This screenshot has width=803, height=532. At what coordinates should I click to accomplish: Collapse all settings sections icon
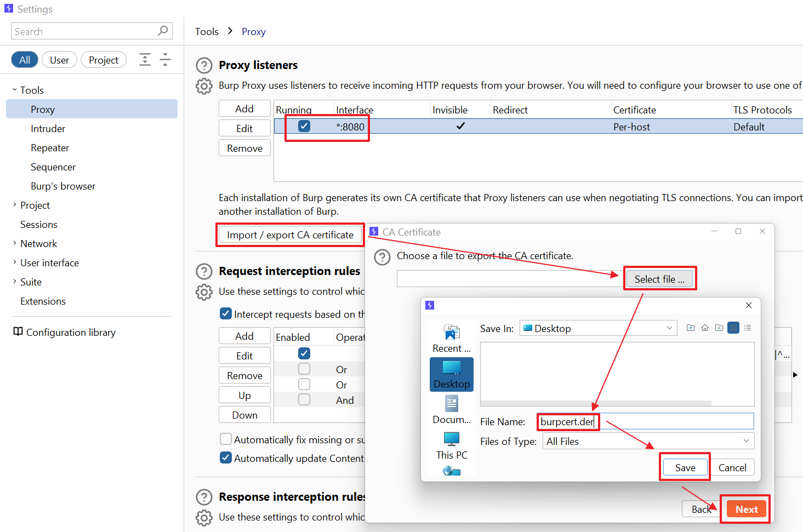tap(165, 60)
